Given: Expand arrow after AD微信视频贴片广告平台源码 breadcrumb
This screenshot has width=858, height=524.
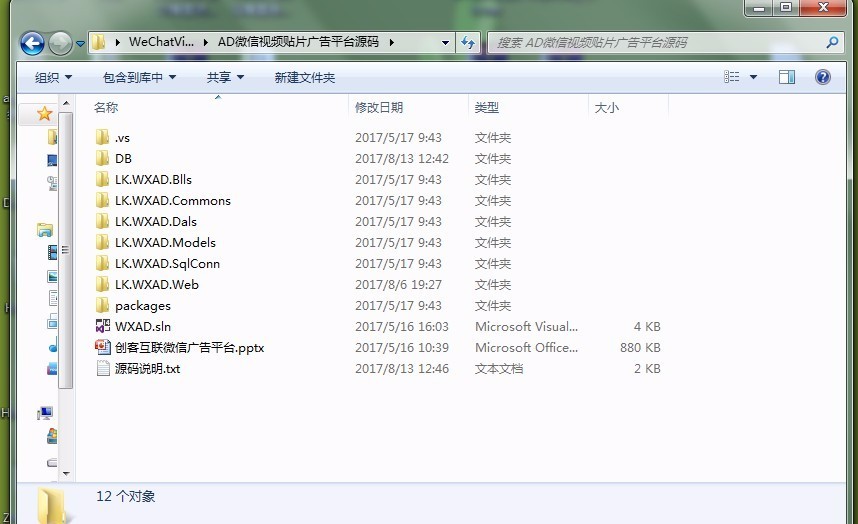Looking at the screenshot, I should click(x=392, y=42).
